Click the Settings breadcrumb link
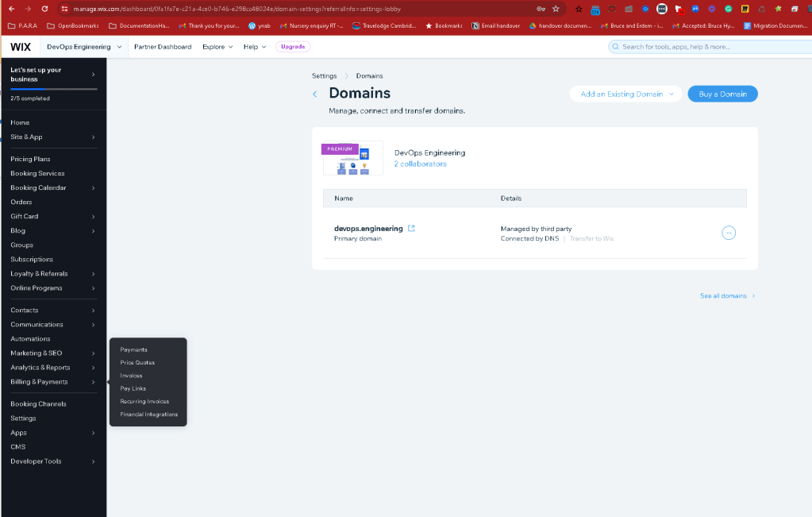Viewport: 812px width, 517px height. [324, 75]
